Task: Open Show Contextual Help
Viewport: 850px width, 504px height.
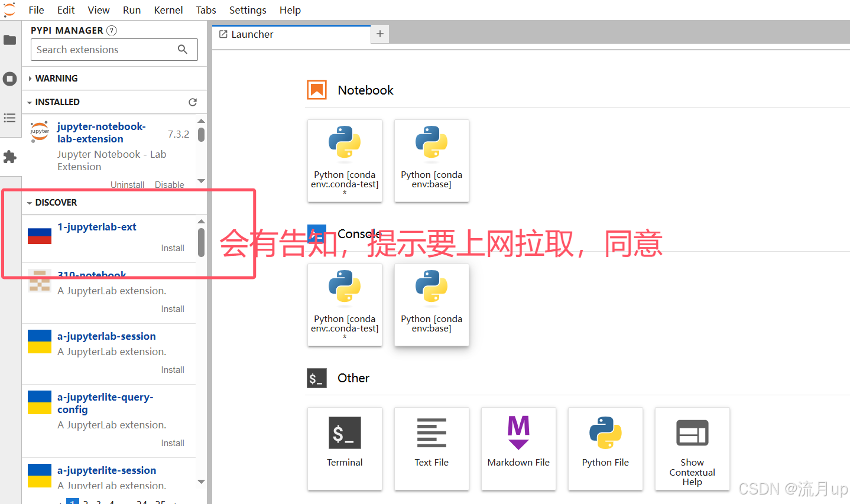Action: click(x=692, y=448)
